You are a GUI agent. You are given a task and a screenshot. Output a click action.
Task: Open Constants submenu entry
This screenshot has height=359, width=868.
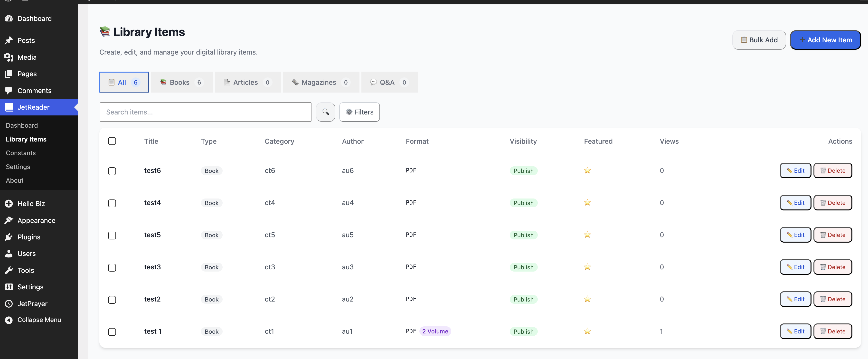(x=21, y=153)
